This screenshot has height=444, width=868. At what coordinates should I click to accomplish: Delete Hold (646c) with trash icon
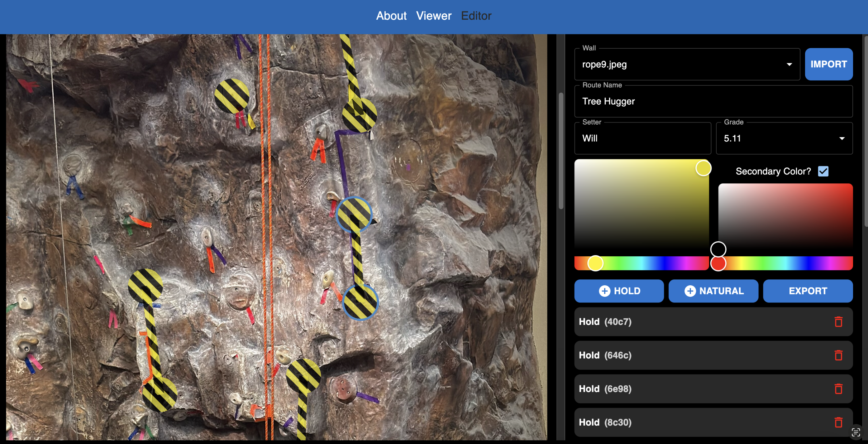[x=838, y=355]
